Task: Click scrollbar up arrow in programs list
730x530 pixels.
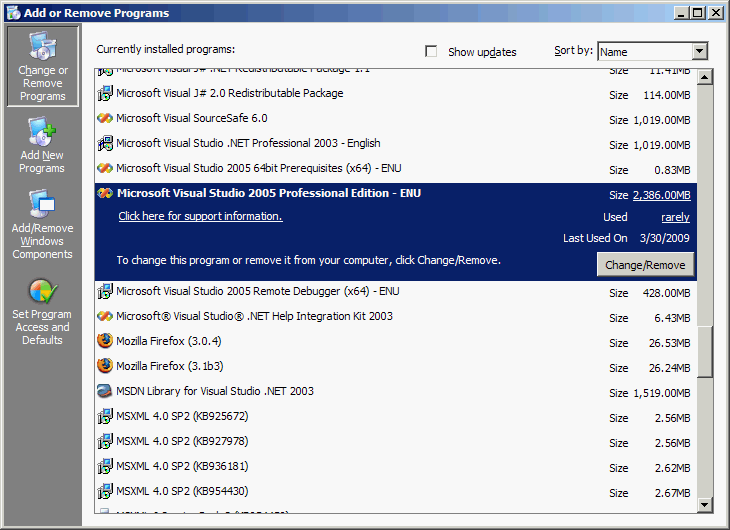Action: (705, 77)
